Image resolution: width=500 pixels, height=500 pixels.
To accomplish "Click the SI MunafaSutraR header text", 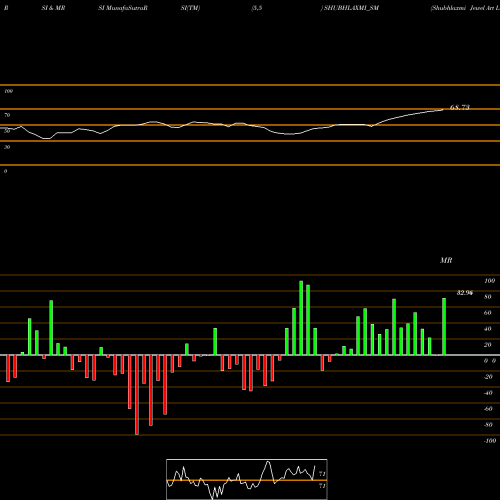I will coord(123,8).
